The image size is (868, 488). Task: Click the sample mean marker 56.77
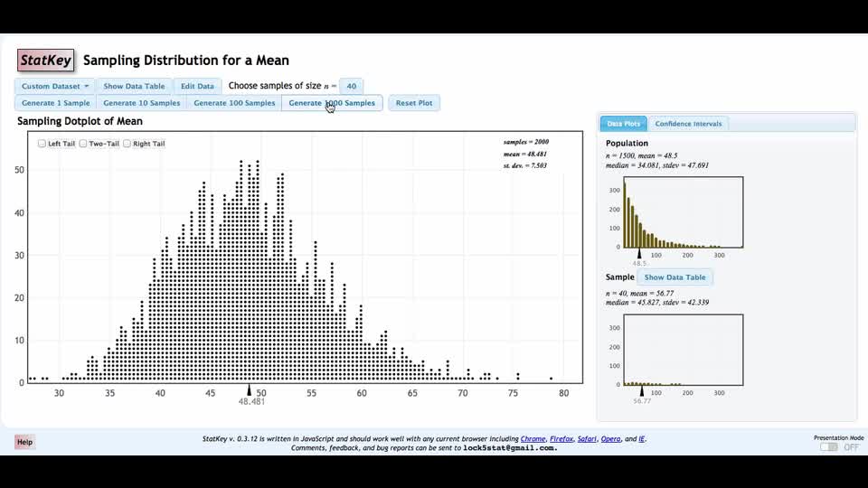pyautogui.click(x=642, y=391)
